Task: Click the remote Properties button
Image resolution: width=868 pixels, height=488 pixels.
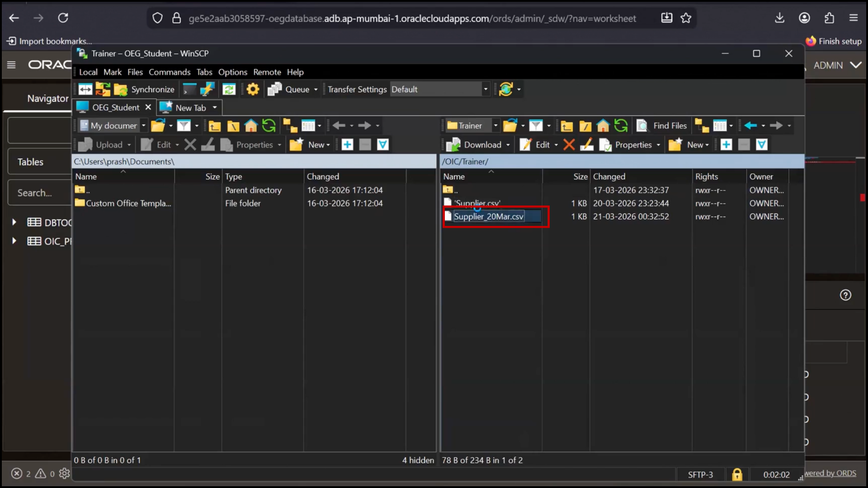Action: click(x=625, y=145)
